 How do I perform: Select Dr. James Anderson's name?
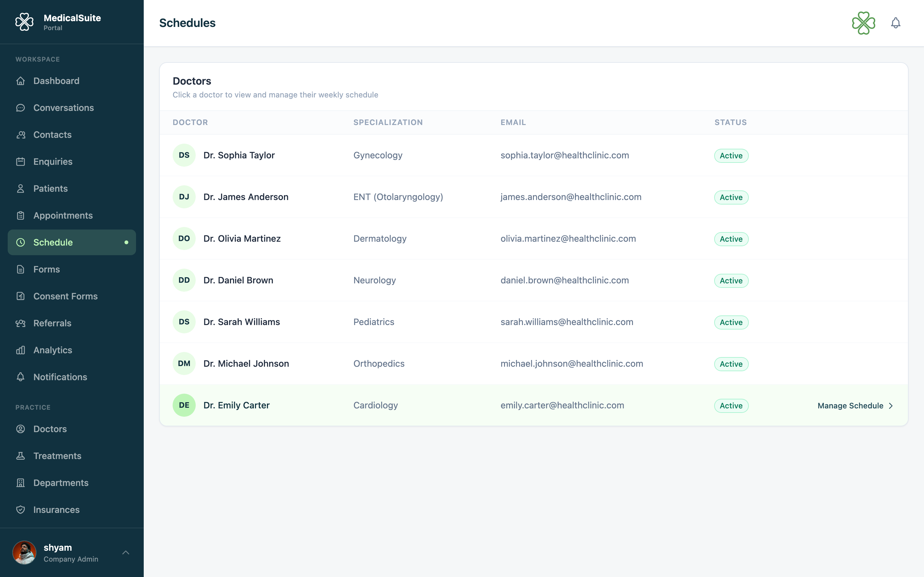246,197
